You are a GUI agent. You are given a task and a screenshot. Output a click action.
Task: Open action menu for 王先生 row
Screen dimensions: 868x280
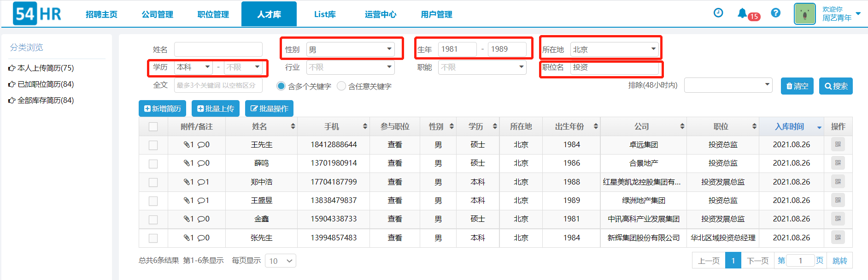pos(838,144)
